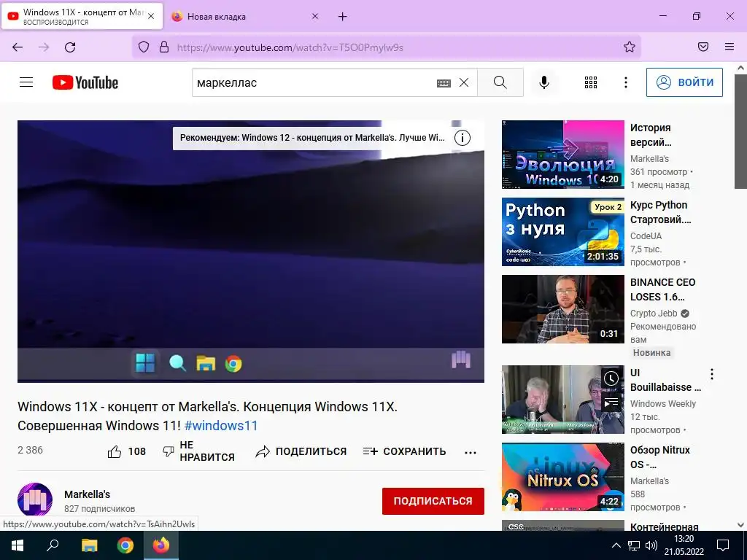Open Nitrux OS review thumbnail
Screen dimensions: 747x560
click(562, 477)
